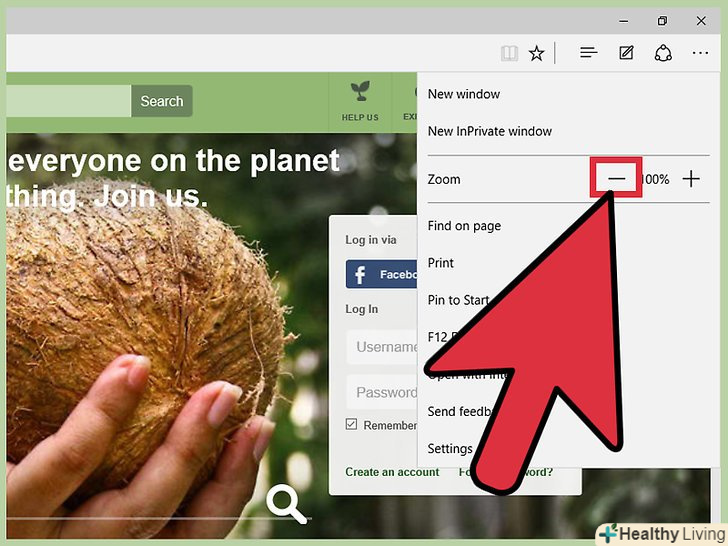
Task: Toggle the Remember me checkbox
Action: pyautogui.click(x=351, y=424)
